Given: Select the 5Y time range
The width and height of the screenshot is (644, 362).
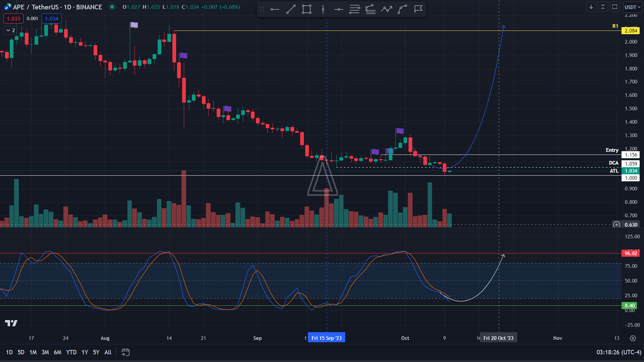Looking at the screenshot, I should point(96,352).
